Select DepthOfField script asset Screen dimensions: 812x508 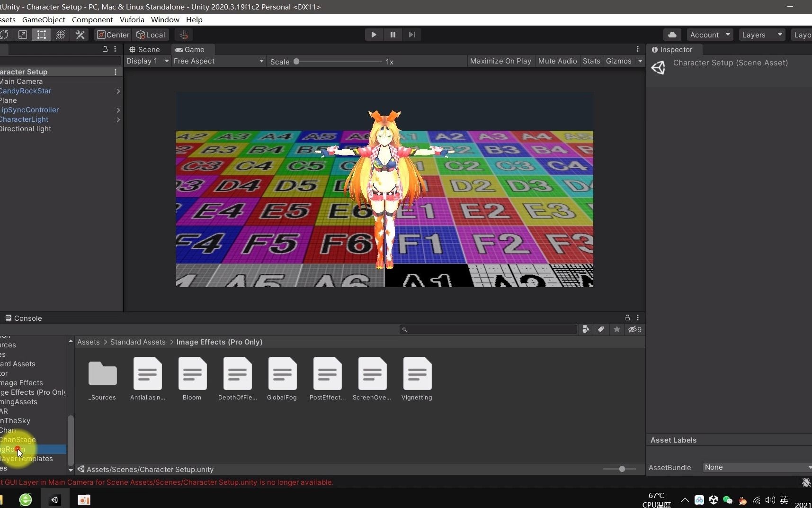238,379
